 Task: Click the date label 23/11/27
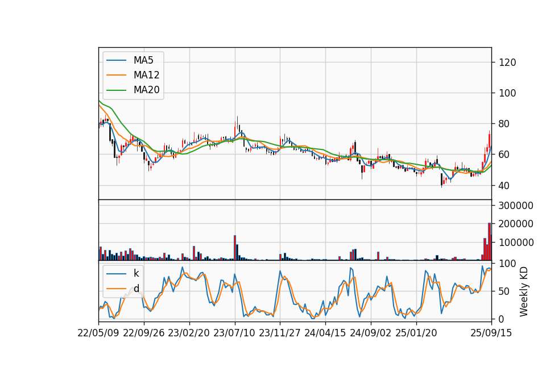tap(280, 333)
